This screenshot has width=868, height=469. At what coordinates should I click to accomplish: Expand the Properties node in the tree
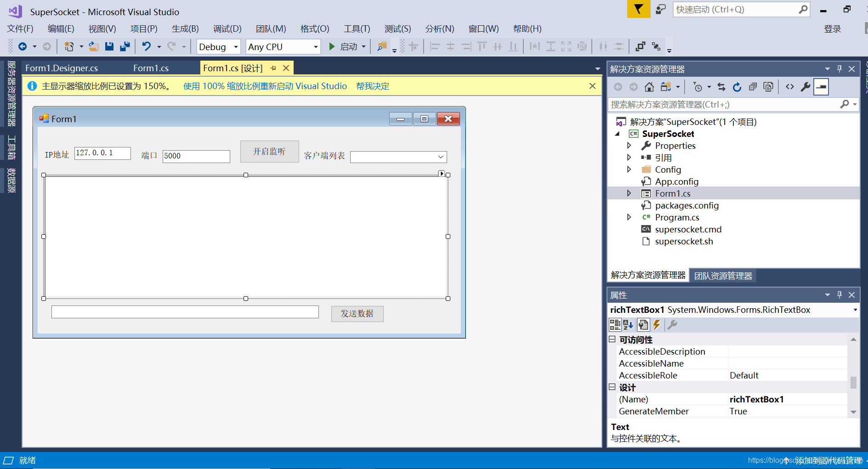click(629, 146)
